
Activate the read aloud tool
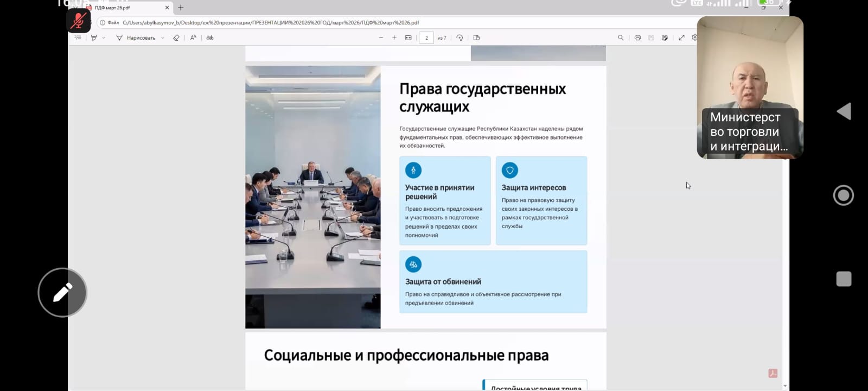pos(193,37)
